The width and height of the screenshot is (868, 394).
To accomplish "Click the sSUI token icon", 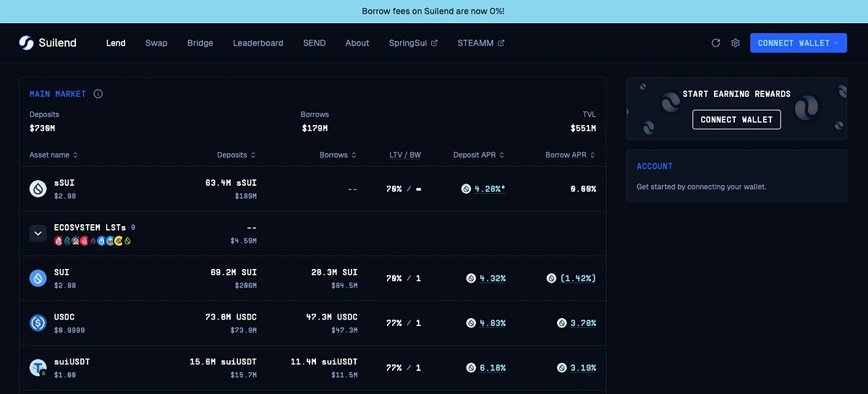I will [x=38, y=189].
